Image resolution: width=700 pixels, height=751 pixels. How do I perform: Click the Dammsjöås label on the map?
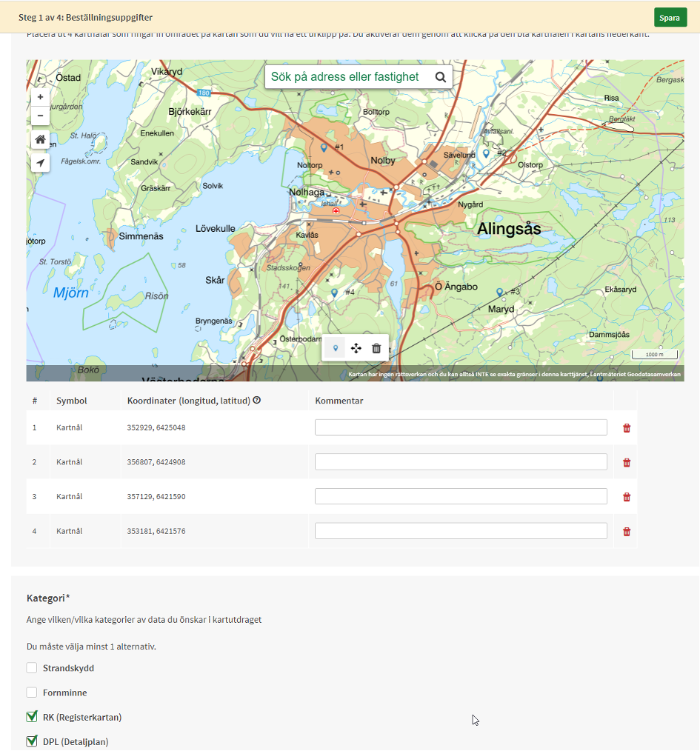(x=609, y=334)
